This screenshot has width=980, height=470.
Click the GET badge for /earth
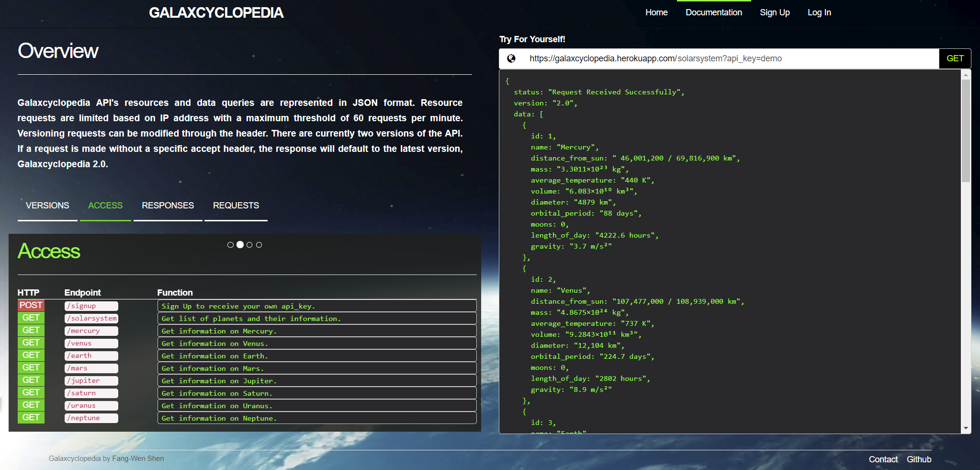pyautogui.click(x=31, y=355)
